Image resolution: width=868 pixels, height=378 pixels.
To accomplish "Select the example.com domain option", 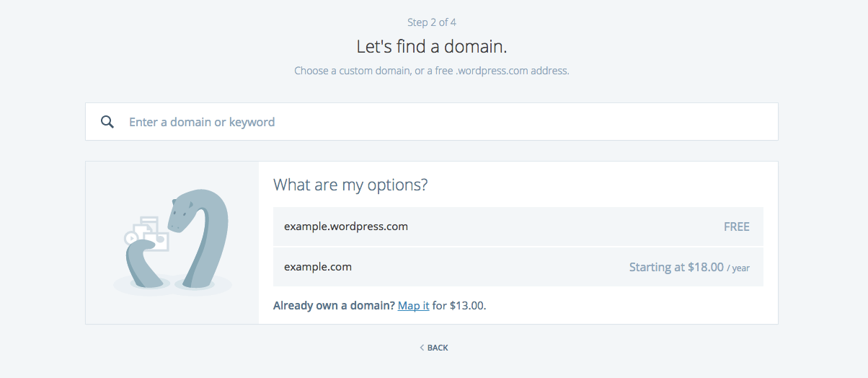I will tap(318, 267).
